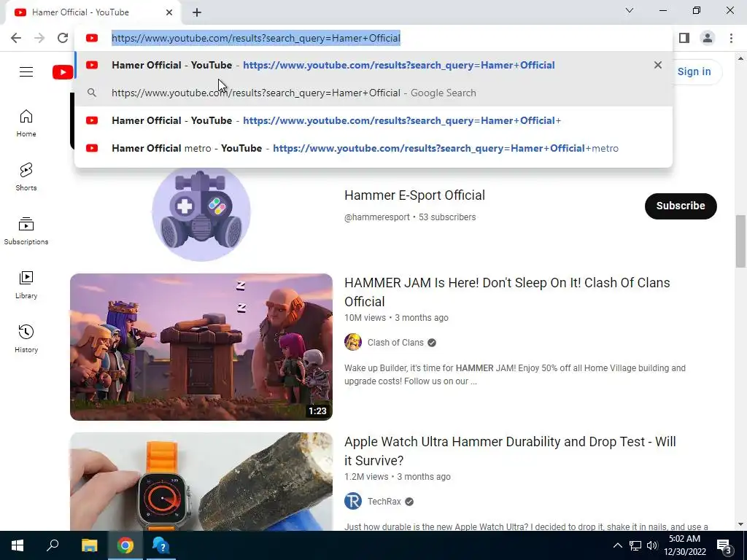Select the Google Search suggestion row

tap(373, 93)
